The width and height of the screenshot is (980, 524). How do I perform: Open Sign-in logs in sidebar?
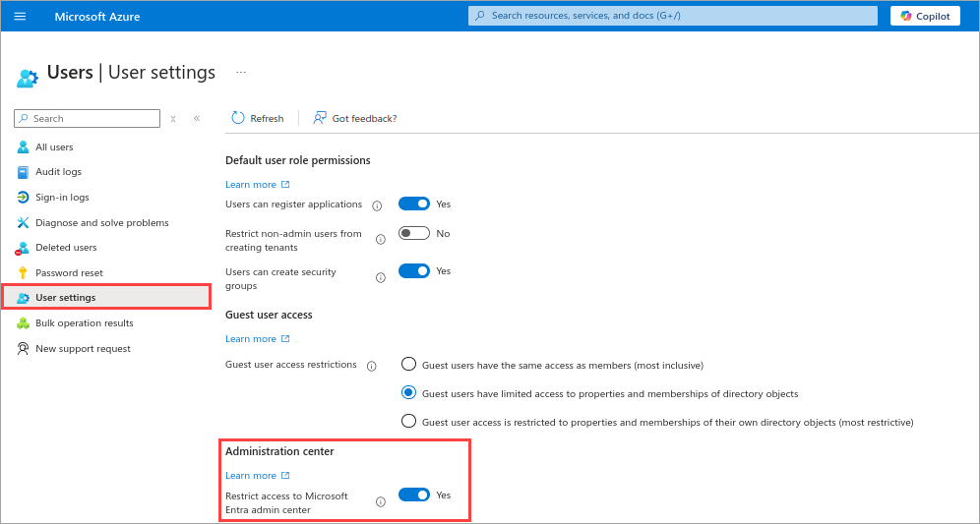62,197
